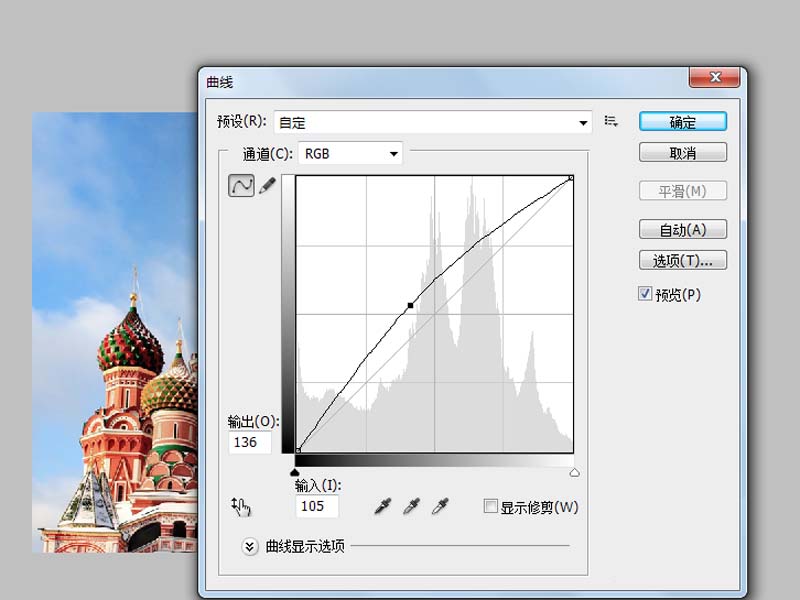This screenshot has height=600, width=800.
Task: Pick the black point eyedropper
Action: pyautogui.click(x=383, y=507)
